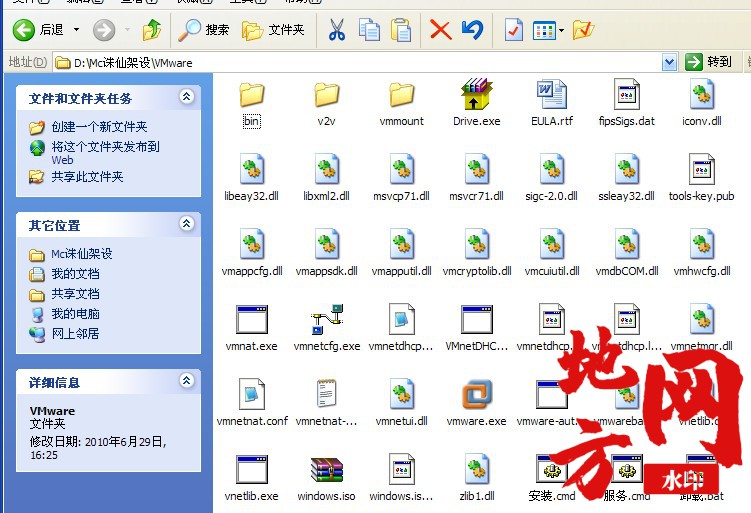751x513 pixels.
Task: Click the Forward arrow button
Action: [104, 30]
